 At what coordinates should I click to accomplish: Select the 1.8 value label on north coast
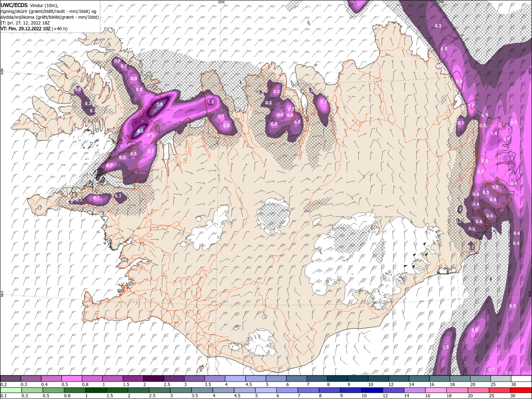(x=211, y=102)
